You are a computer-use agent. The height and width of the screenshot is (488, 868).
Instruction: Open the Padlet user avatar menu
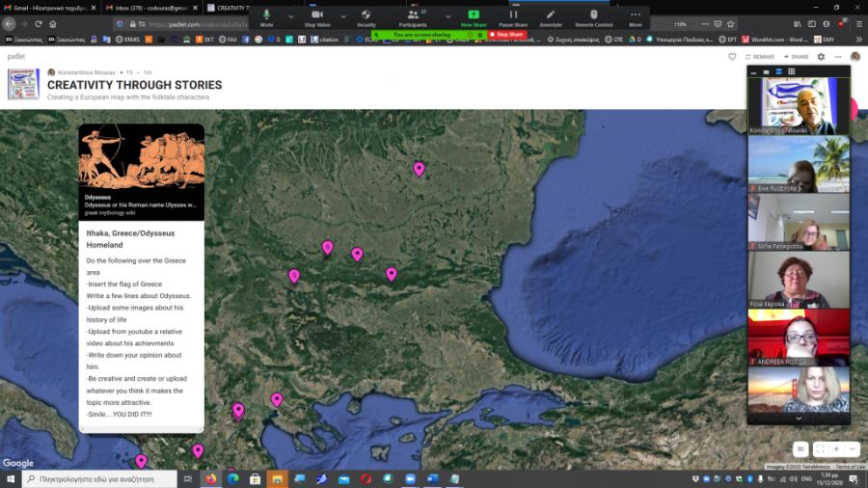pyautogui.click(x=855, y=57)
